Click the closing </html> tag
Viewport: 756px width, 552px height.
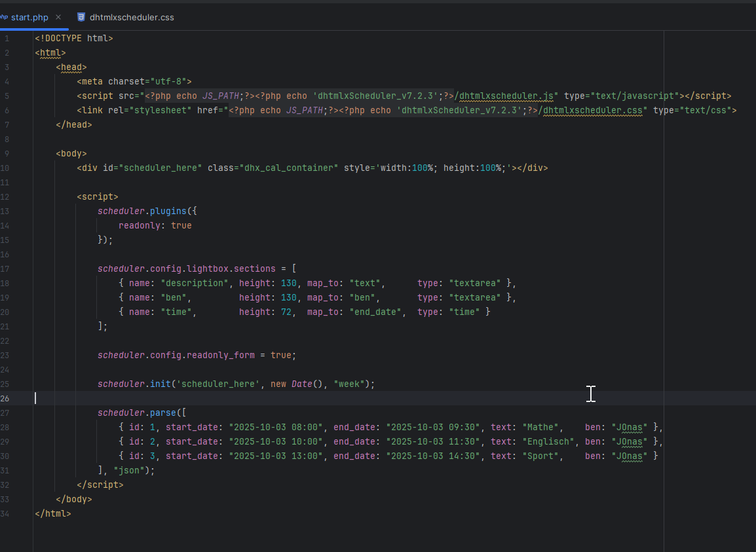[x=52, y=513]
